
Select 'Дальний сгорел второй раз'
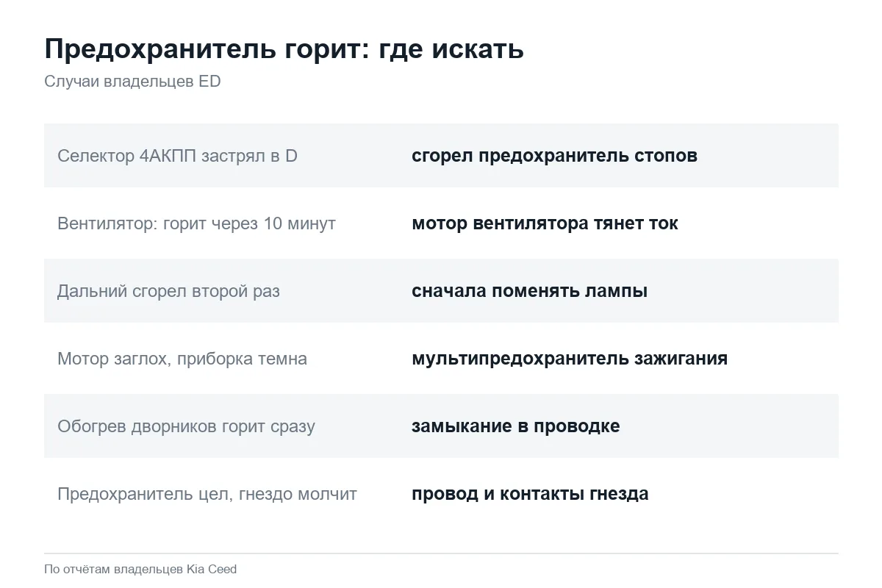[168, 291]
